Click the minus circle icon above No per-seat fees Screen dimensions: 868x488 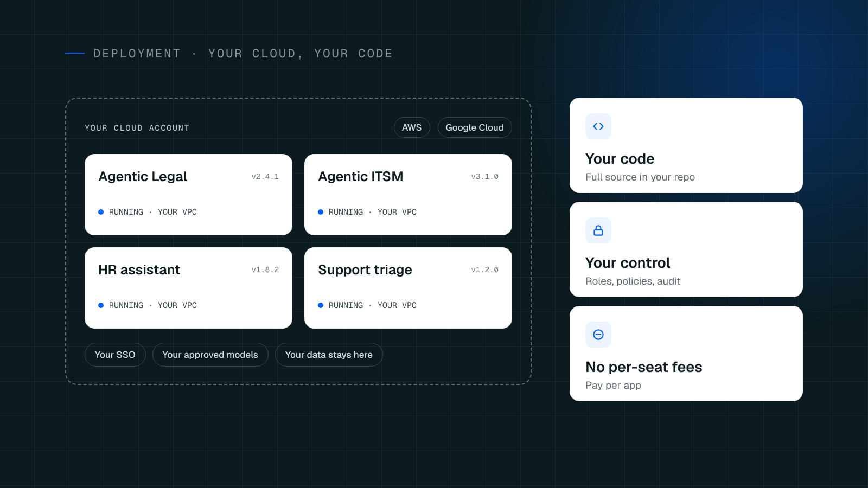pos(598,335)
